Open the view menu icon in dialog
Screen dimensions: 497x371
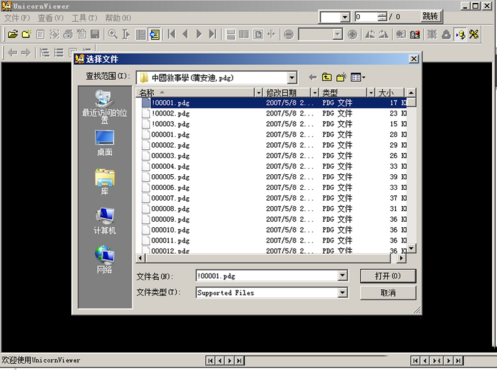358,77
